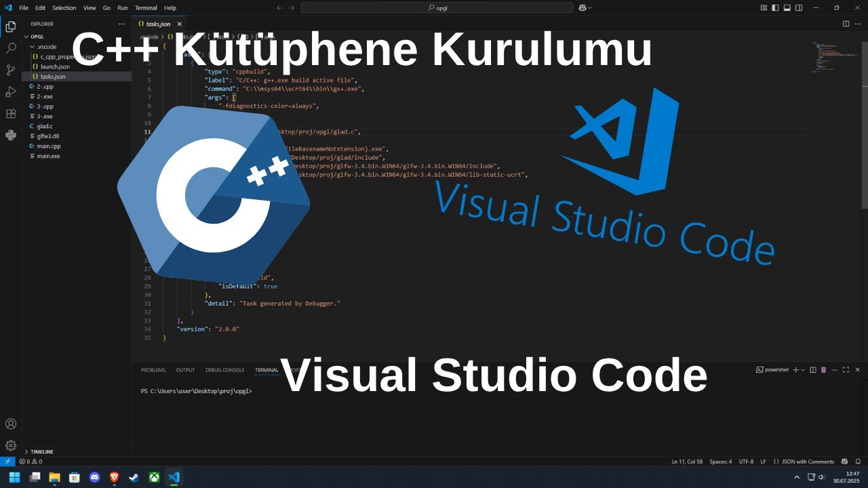Change UTF-8 file encoding
Image resolution: width=868 pixels, height=488 pixels.
point(746,462)
